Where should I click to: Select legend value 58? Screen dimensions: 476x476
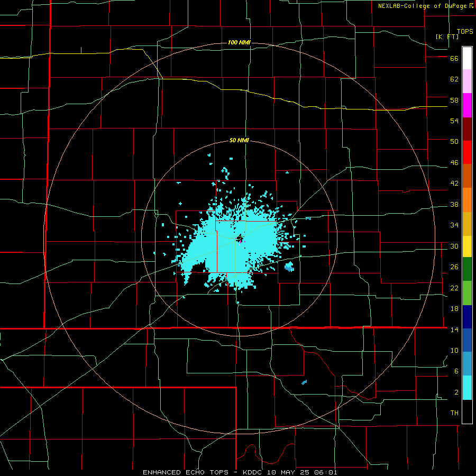point(454,100)
